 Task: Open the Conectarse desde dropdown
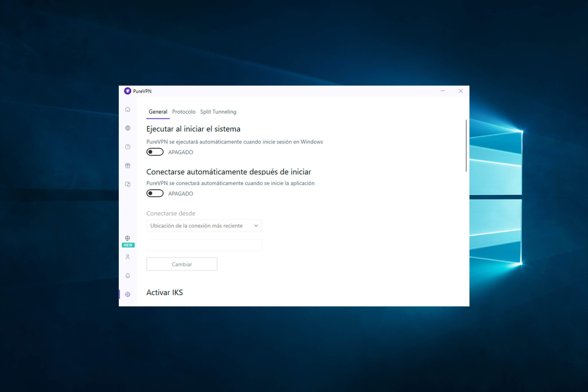(x=204, y=226)
